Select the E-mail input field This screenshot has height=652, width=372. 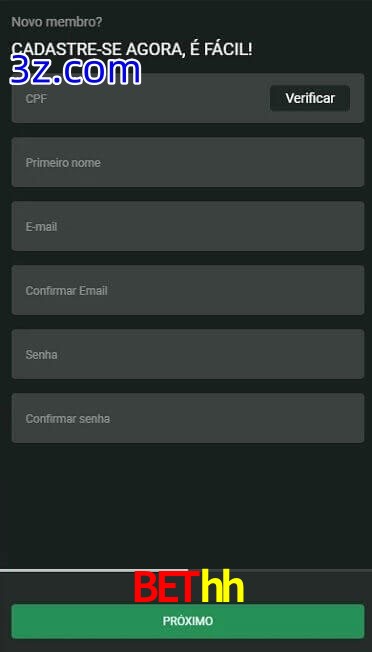tap(188, 226)
